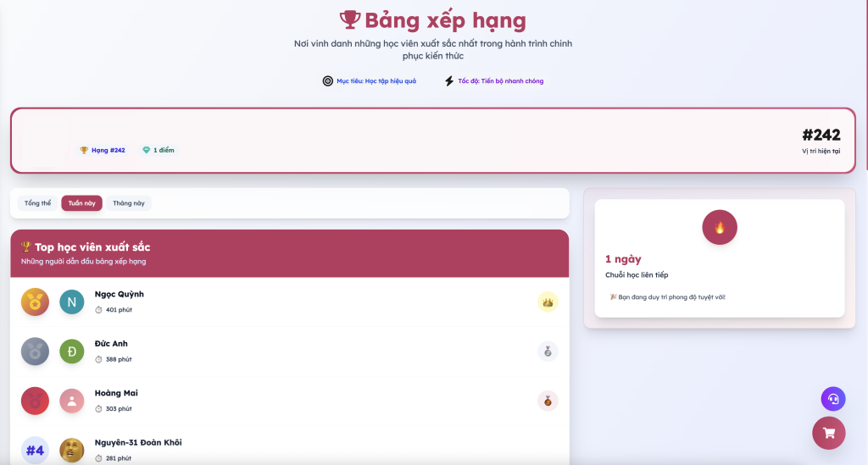The height and width of the screenshot is (465, 868).
Task: Switch to the Tháng này tab
Action: click(129, 203)
